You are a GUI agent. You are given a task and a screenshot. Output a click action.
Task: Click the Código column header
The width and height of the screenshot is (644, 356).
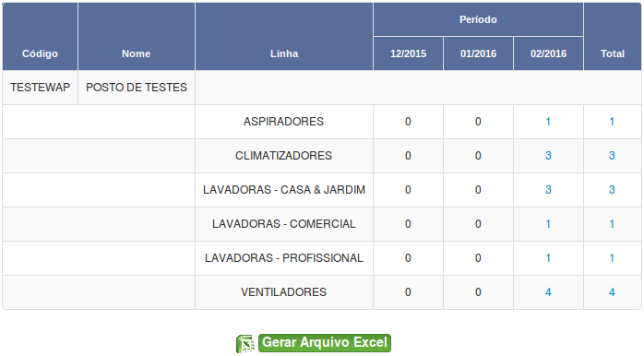[x=40, y=53]
